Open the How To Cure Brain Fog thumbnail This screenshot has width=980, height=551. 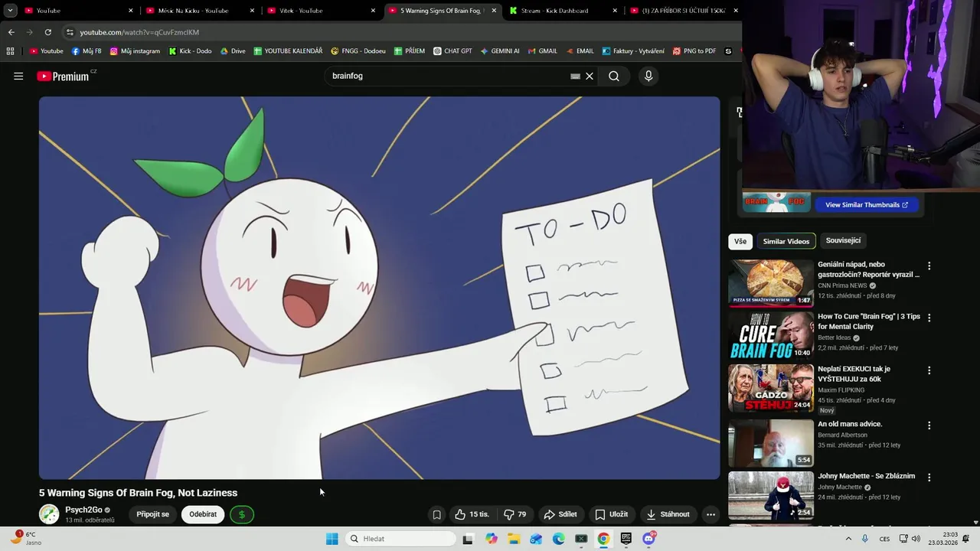click(x=771, y=335)
